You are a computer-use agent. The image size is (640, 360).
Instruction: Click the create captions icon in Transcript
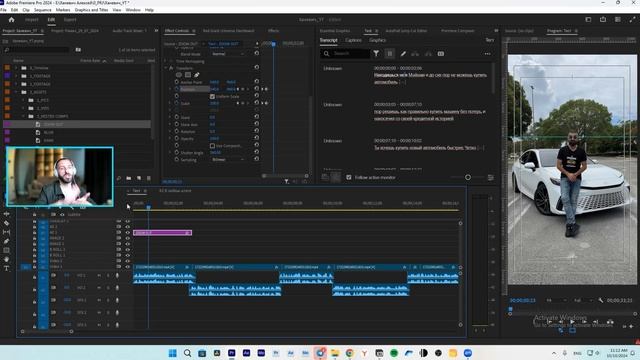click(x=441, y=53)
